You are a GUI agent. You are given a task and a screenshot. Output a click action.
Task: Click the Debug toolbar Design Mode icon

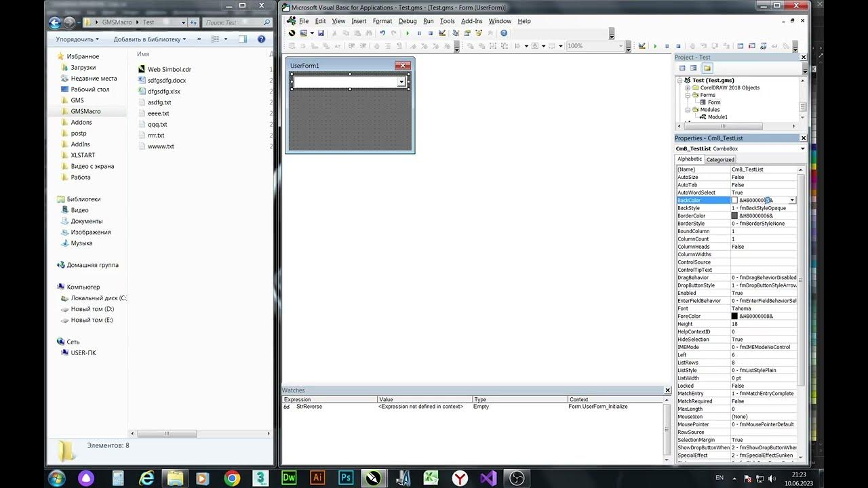[x=642, y=46]
